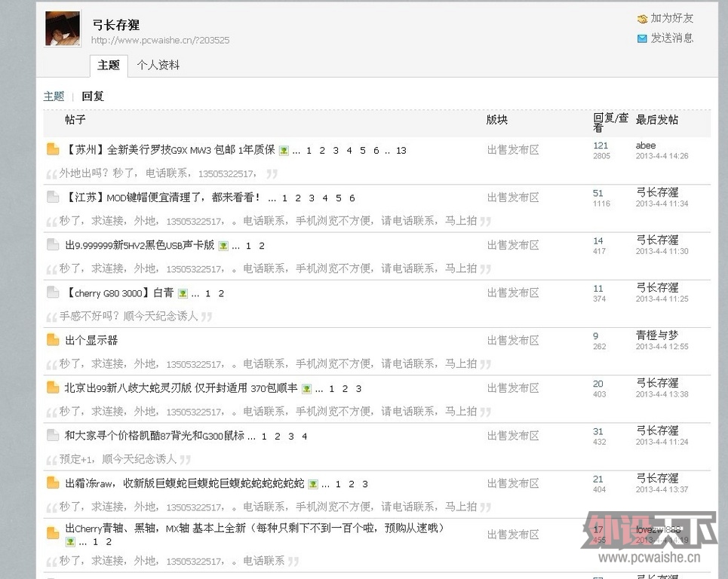Open thread 出个显示器

(91, 341)
